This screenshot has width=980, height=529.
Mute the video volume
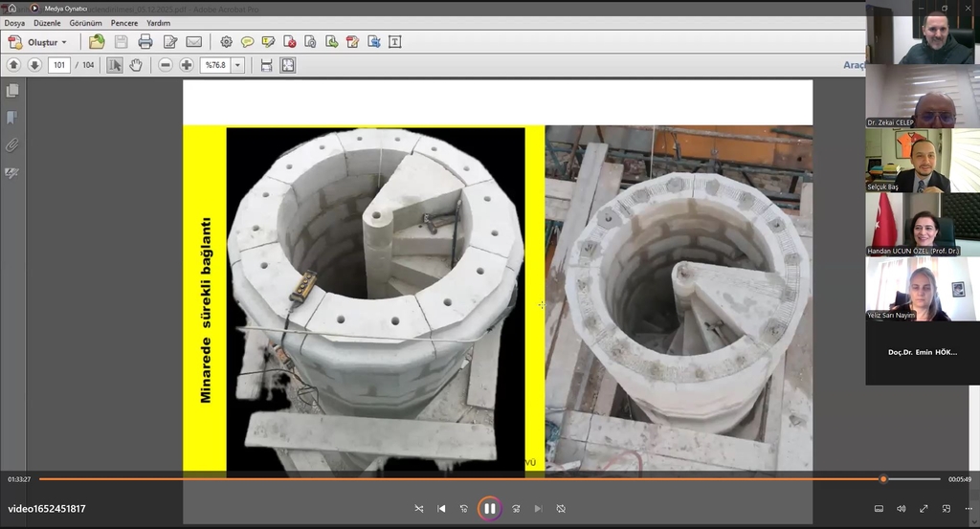pyautogui.click(x=901, y=509)
